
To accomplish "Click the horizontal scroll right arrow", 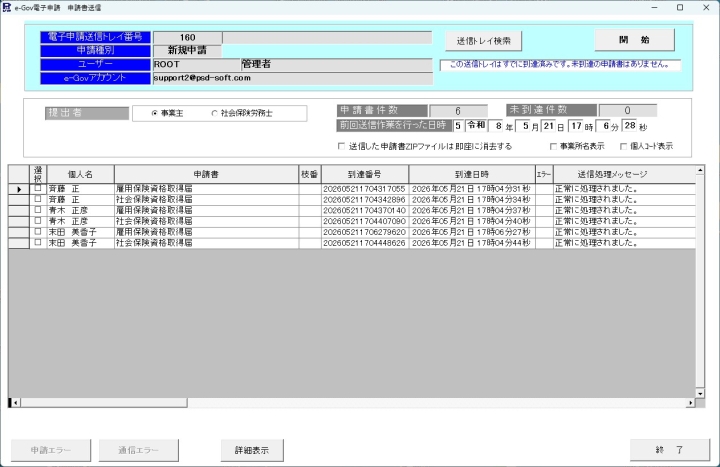I will tap(690, 403).
